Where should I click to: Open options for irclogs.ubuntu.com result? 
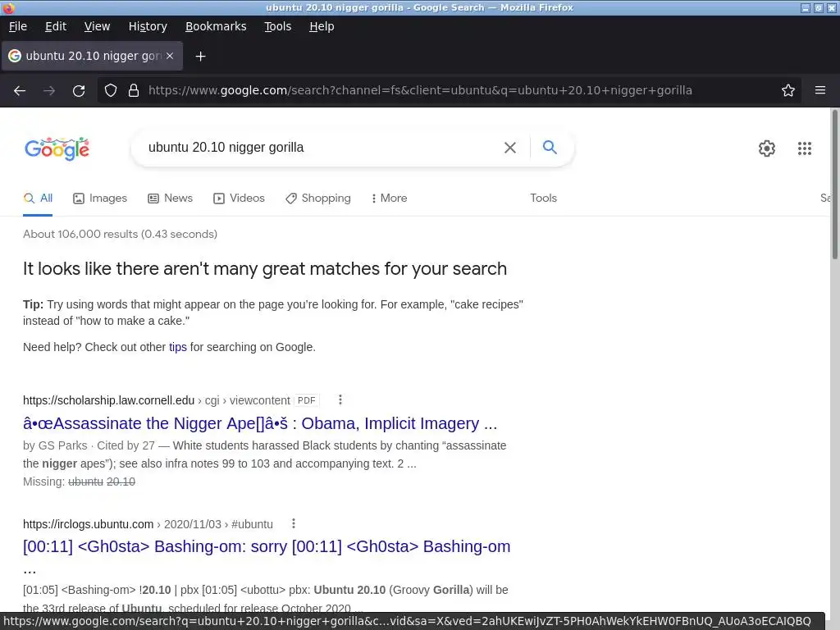(294, 523)
